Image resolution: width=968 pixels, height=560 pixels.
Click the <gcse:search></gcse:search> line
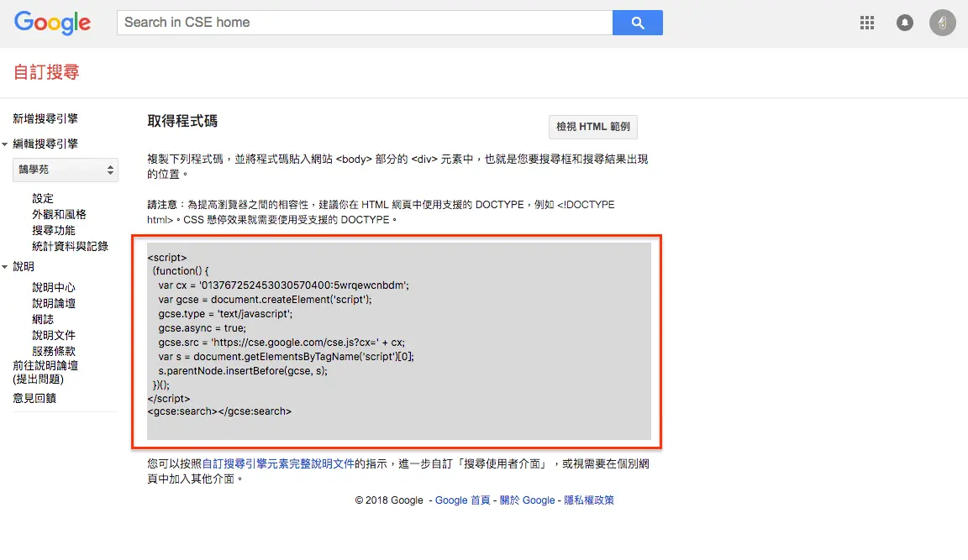click(219, 411)
